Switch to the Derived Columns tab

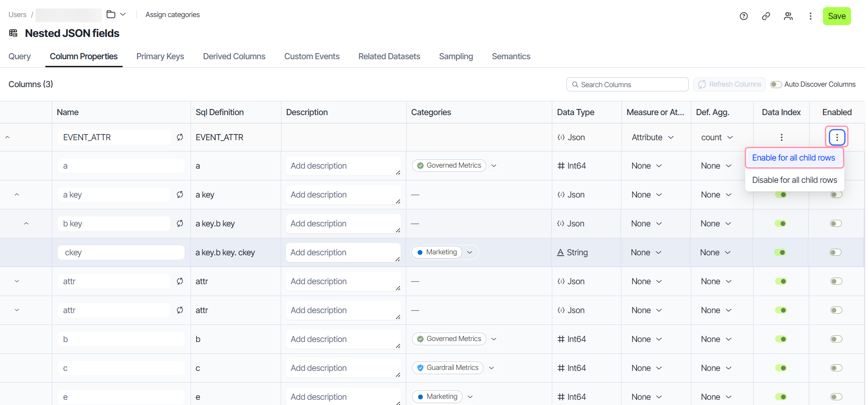234,56
